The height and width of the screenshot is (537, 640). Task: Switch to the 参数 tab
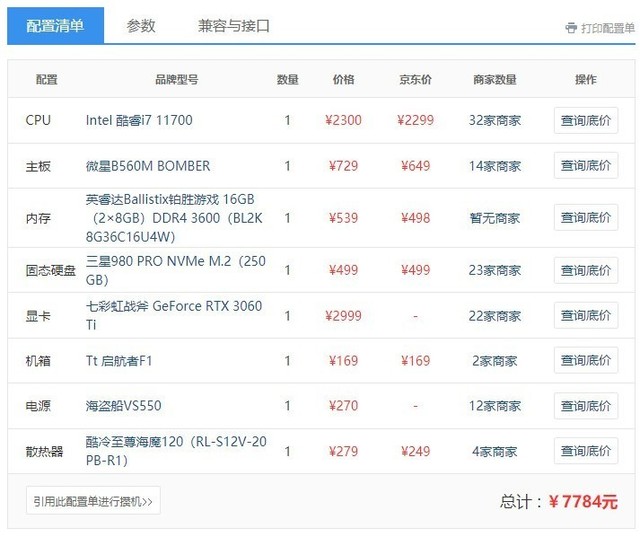pyautogui.click(x=141, y=26)
